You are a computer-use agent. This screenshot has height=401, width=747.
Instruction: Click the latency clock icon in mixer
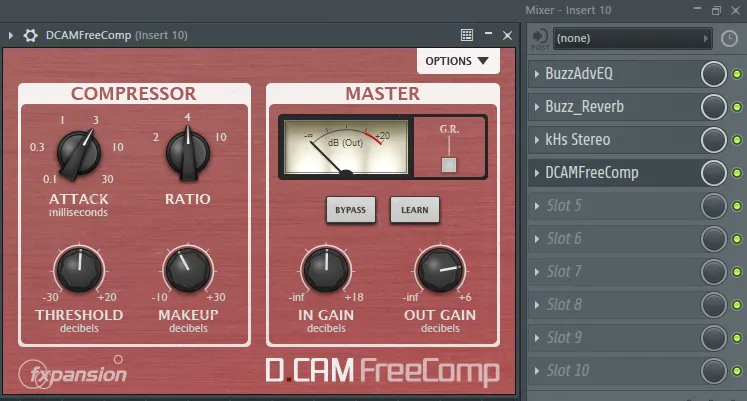[x=729, y=39]
